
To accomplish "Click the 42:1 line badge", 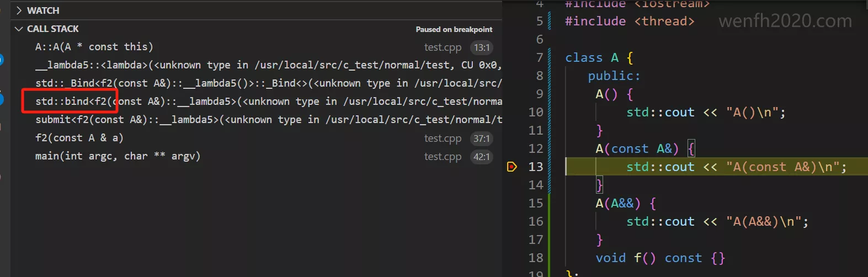I will pos(481,157).
